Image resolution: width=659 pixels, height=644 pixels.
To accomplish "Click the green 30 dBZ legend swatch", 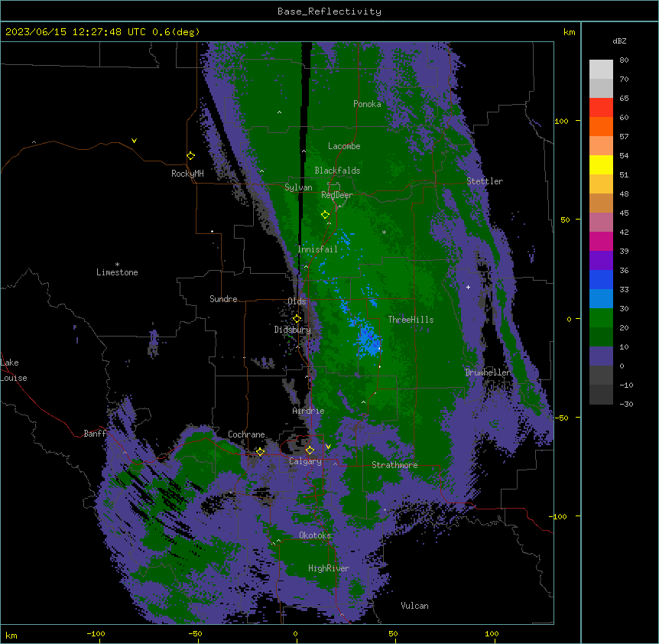I will tap(601, 318).
